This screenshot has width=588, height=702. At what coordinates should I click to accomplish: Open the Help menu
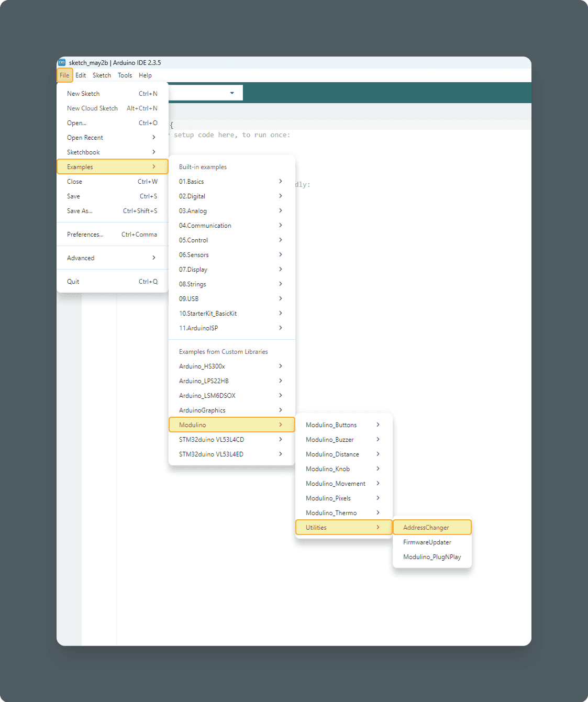(x=145, y=75)
